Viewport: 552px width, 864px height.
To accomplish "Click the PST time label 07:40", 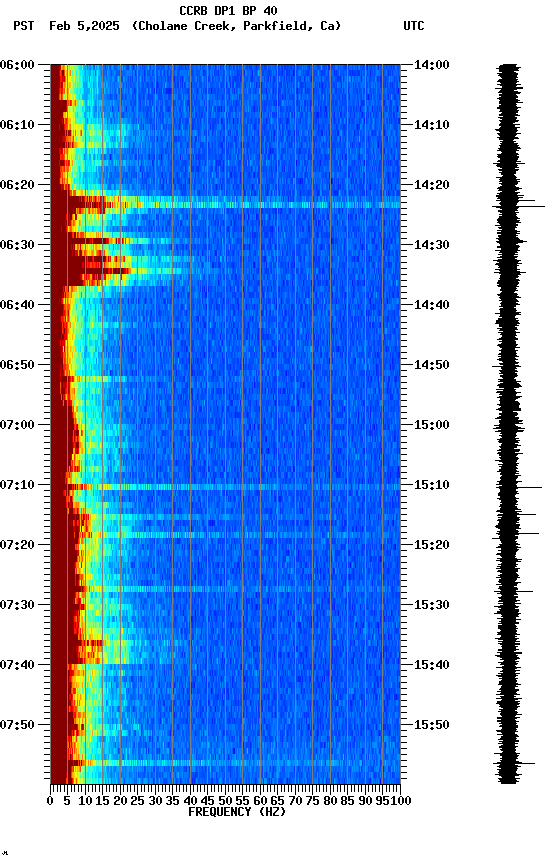I will pos(17,666).
